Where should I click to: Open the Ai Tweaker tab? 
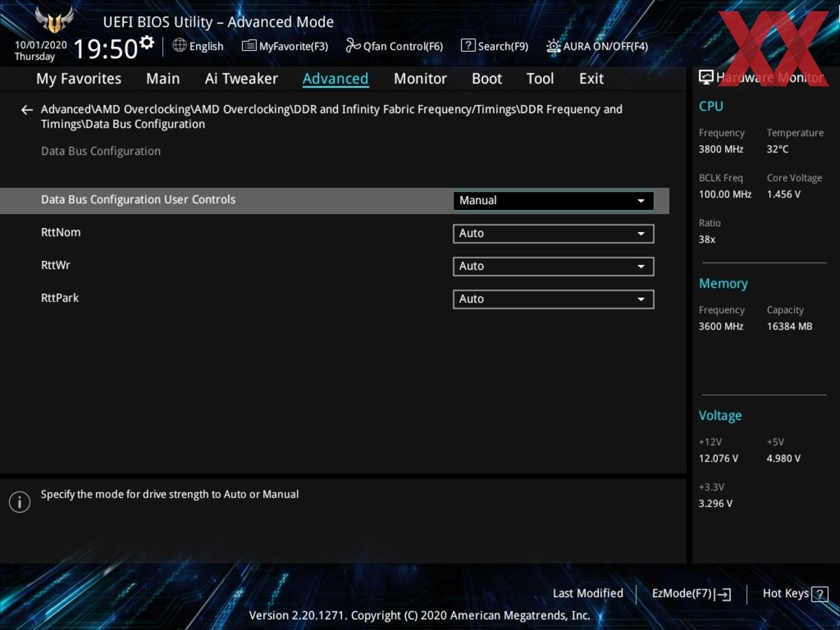241,78
